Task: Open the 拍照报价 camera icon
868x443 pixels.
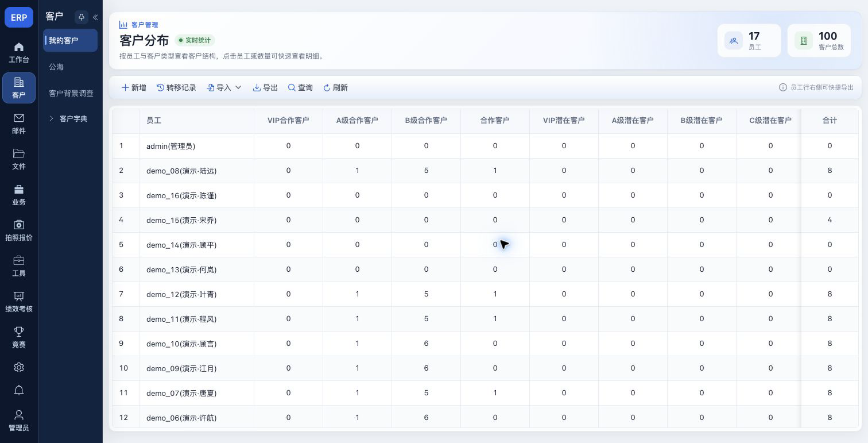Action: click(19, 225)
